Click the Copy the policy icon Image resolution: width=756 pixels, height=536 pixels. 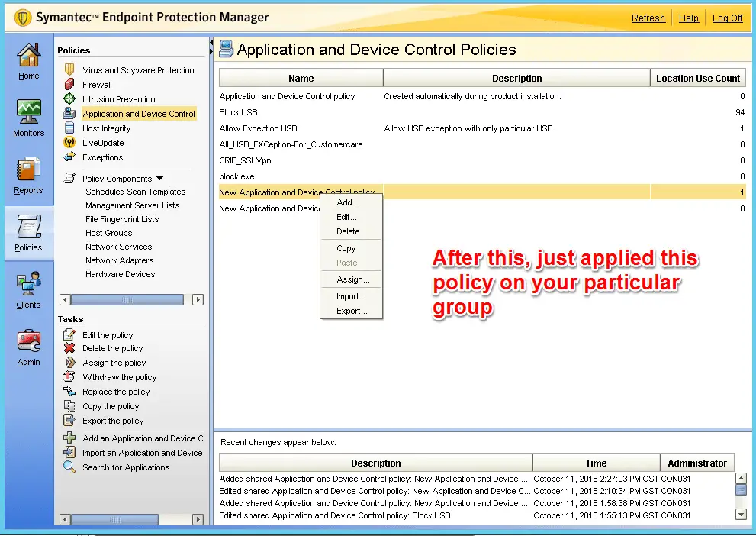(x=69, y=405)
